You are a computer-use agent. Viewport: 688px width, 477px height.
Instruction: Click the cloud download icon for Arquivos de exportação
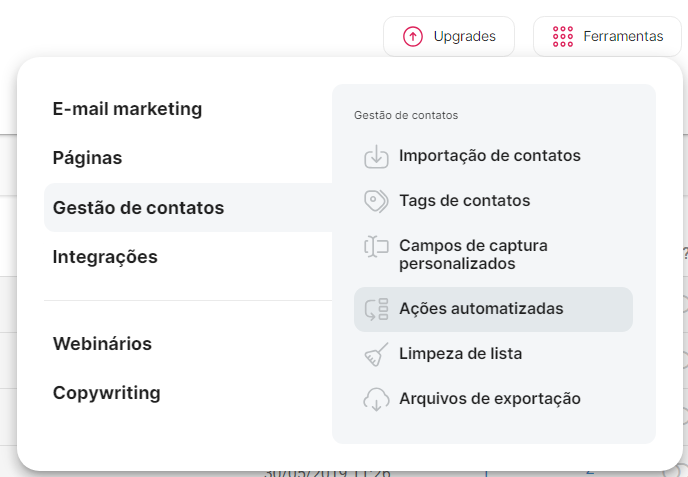(x=376, y=399)
